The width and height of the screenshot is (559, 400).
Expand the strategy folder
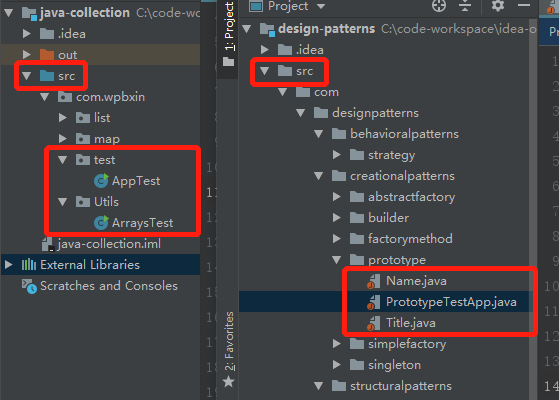[337, 155]
